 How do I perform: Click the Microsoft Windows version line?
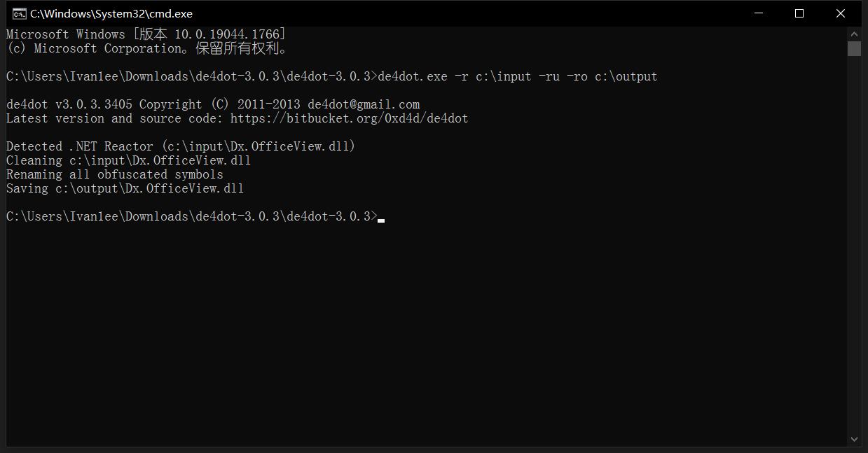(146, 34)
